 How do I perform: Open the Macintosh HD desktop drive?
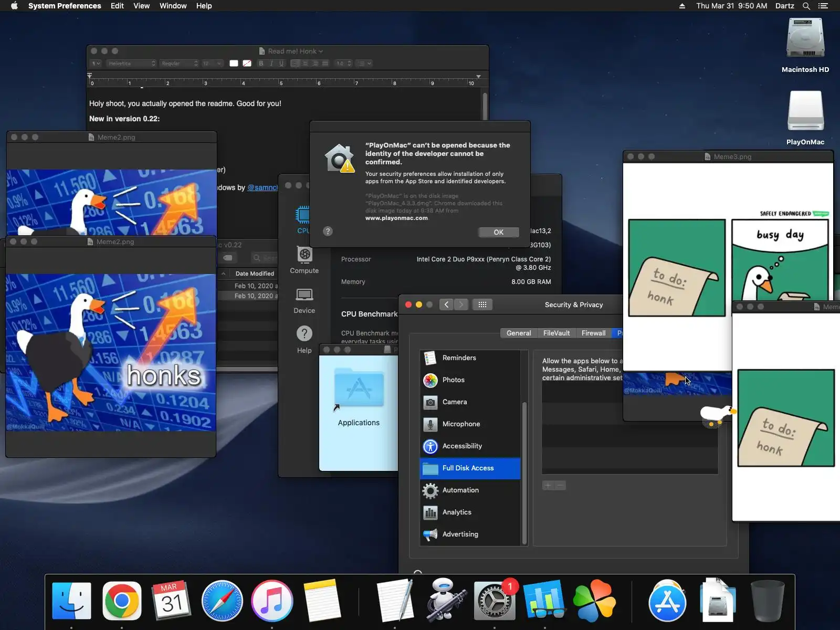click(805, 46)
